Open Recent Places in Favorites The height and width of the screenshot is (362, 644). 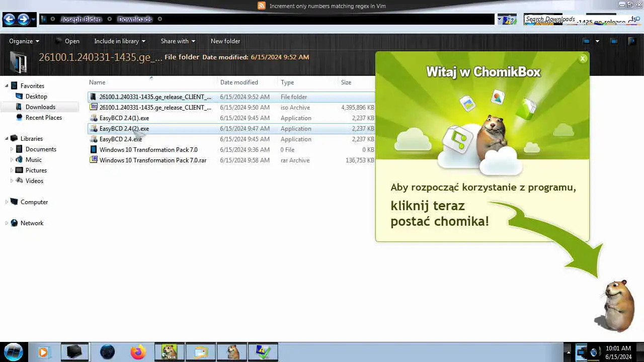click(x=43, y=118)
